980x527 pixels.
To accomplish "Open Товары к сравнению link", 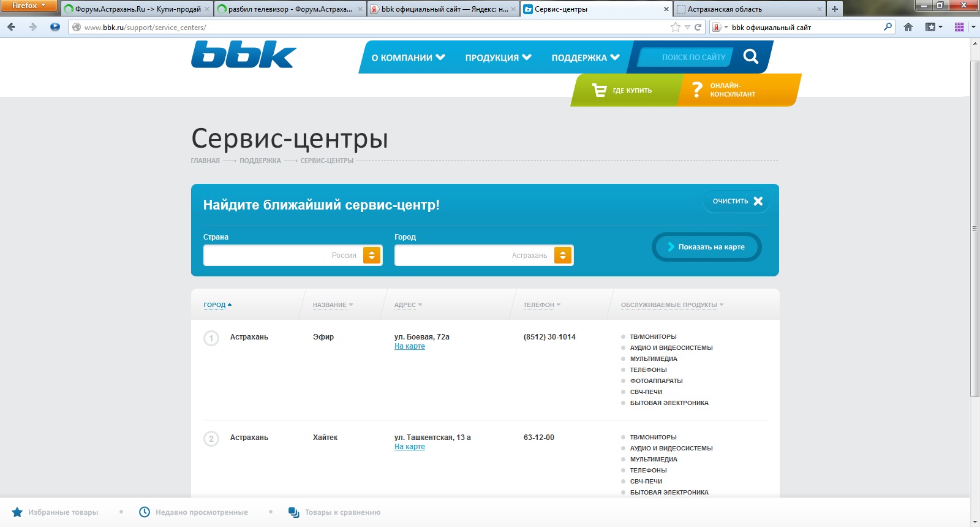I will pos(342,512).
